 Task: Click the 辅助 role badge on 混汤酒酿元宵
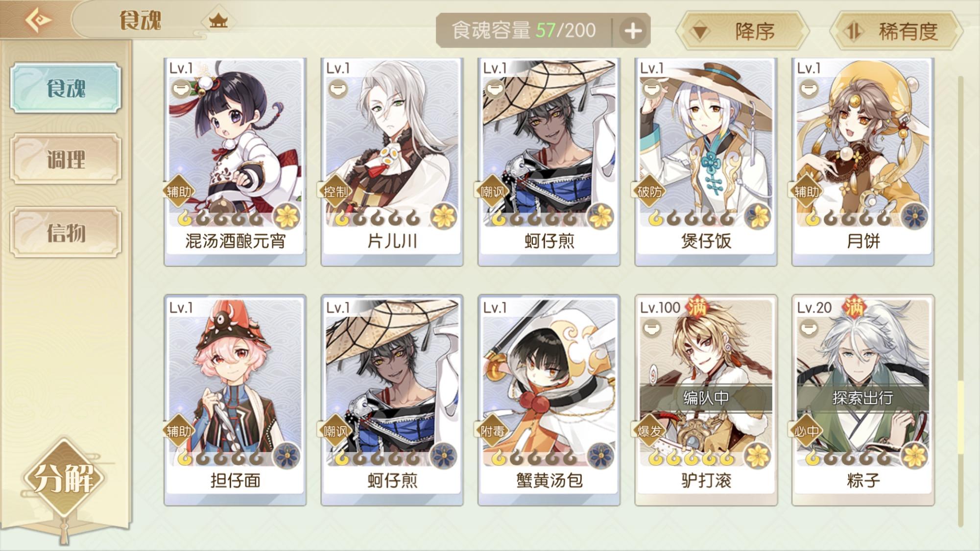[178, 192]
